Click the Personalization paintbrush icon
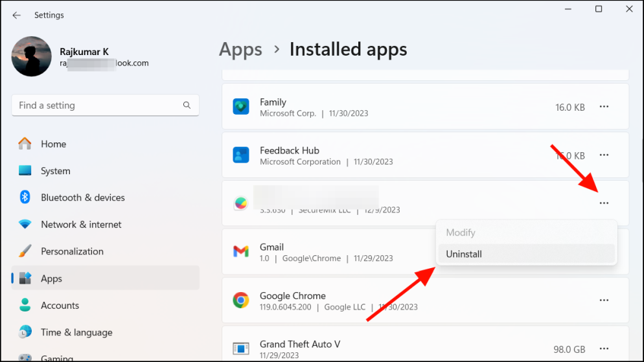 pos(25,251)
